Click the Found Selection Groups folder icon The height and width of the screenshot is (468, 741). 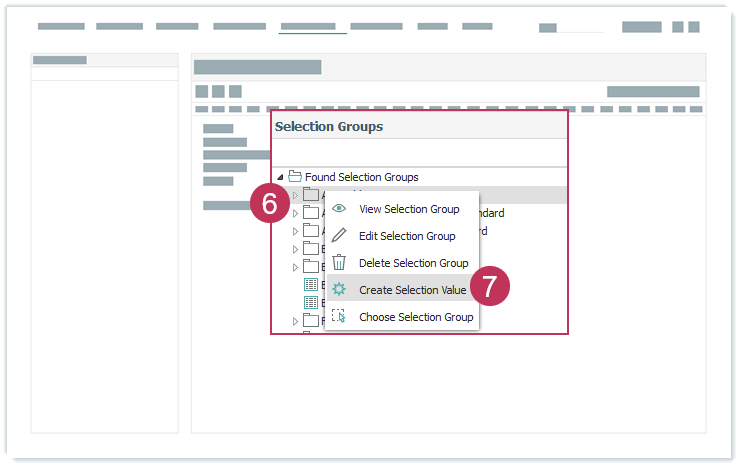tap(295, 177)
